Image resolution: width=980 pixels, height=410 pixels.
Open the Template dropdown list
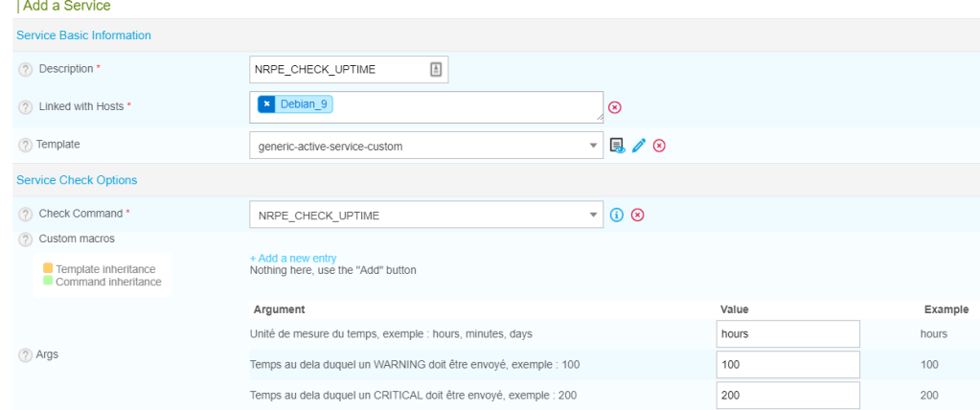tap(593, 146)
